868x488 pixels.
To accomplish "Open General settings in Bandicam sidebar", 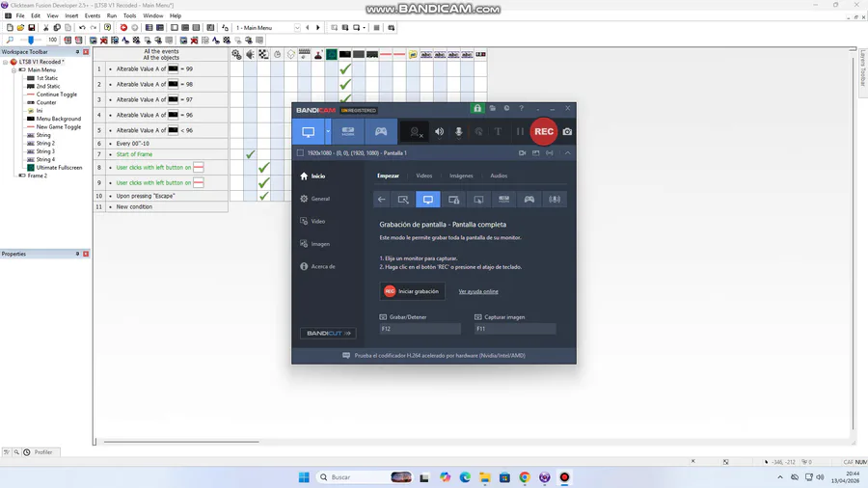I will point(315,199).
